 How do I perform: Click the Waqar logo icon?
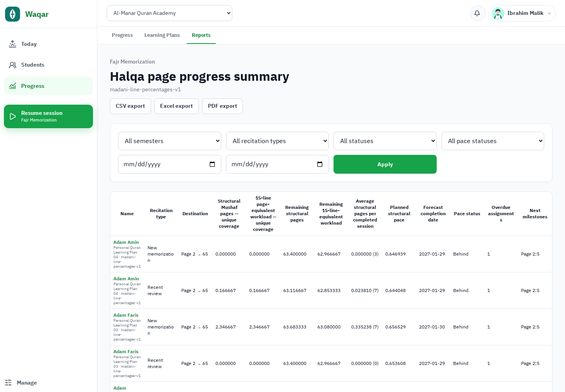click(x=13, y=14)
